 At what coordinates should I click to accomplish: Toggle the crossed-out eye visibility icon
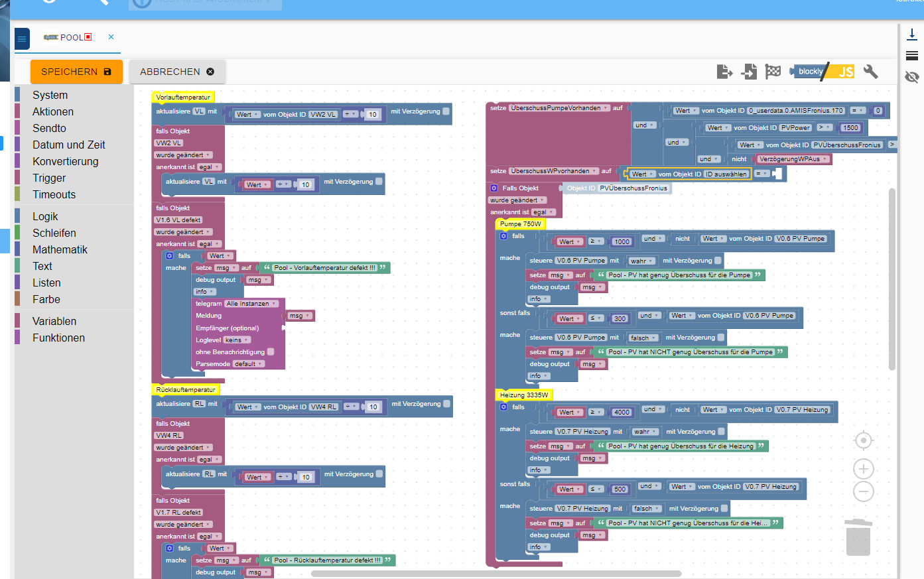(912, 77)
